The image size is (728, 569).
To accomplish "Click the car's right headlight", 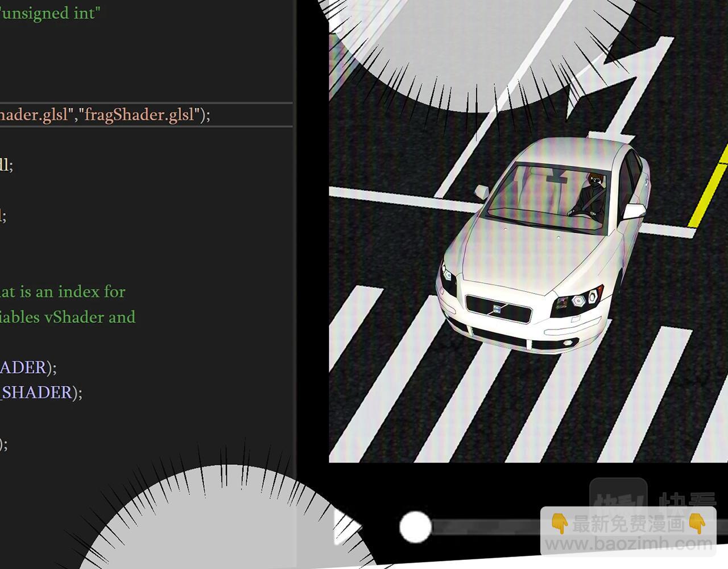I will pos(579,300).
